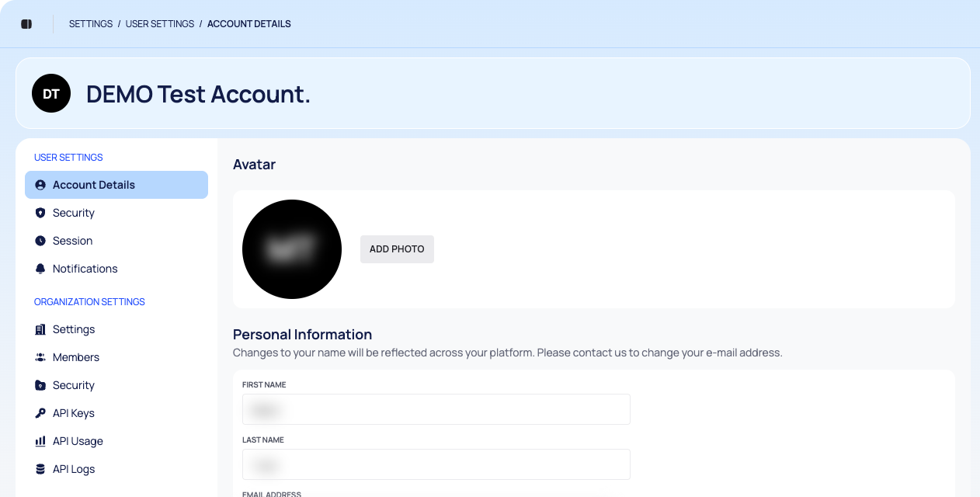
Task: Open organization Settings label in sidebar
Action: 74,329
